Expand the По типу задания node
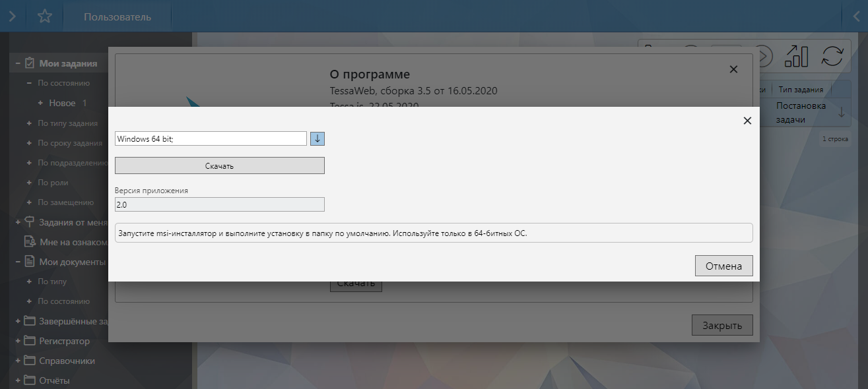Screen dimensions: 868x389 pos(29,123)
